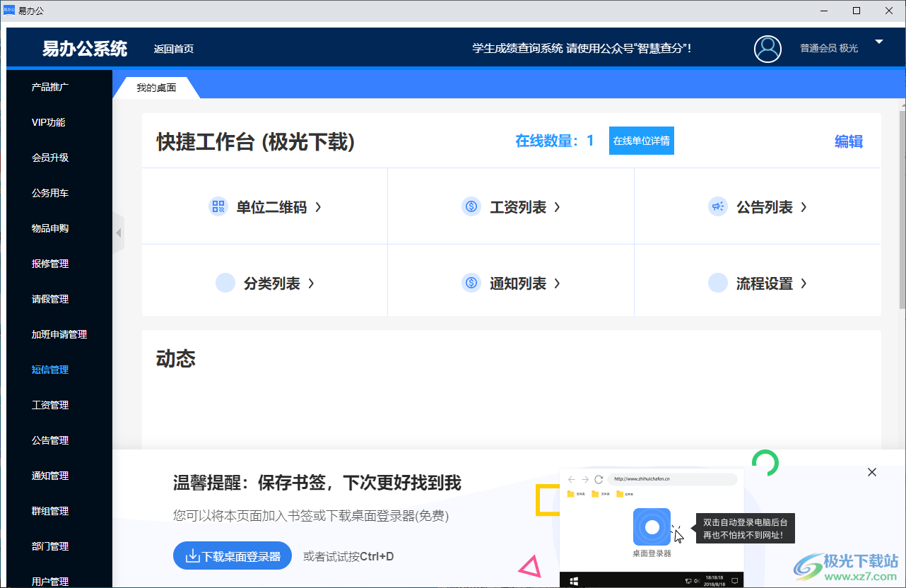Open chevron next to 公告列表
This screenshot has width=906, height=588.
pos(804,207)
